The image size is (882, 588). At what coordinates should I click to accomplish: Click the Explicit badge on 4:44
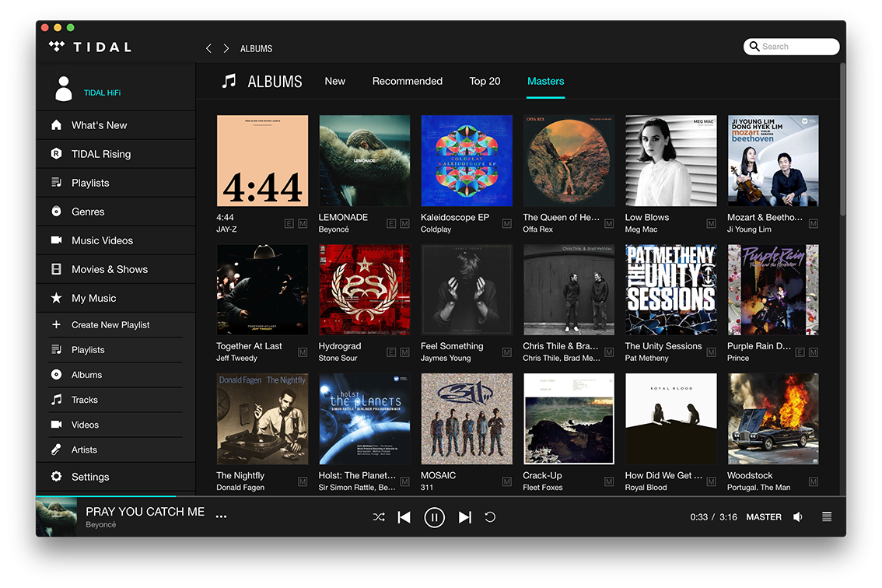click(x=289, y=223)
